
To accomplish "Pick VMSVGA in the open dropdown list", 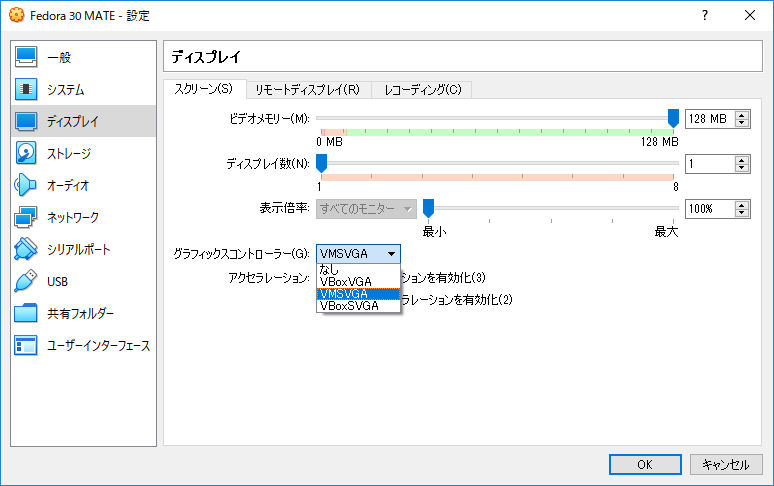I will (x=358, y=294).
